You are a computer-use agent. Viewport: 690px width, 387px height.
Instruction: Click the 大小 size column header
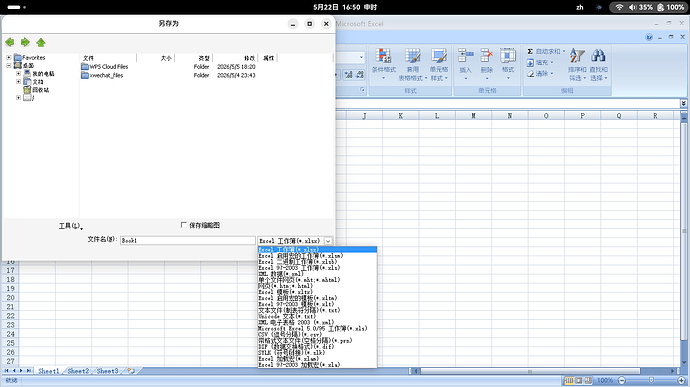tap(156, 58)
